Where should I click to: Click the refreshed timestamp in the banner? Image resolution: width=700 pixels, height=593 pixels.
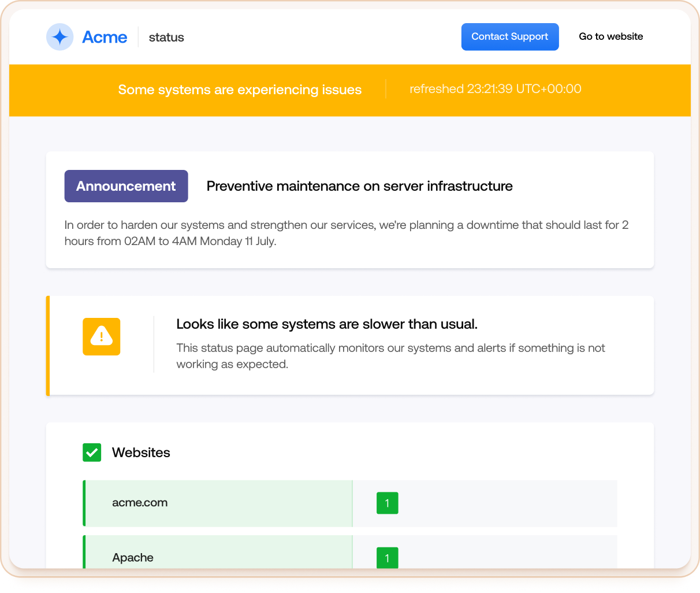coord(495,89)
